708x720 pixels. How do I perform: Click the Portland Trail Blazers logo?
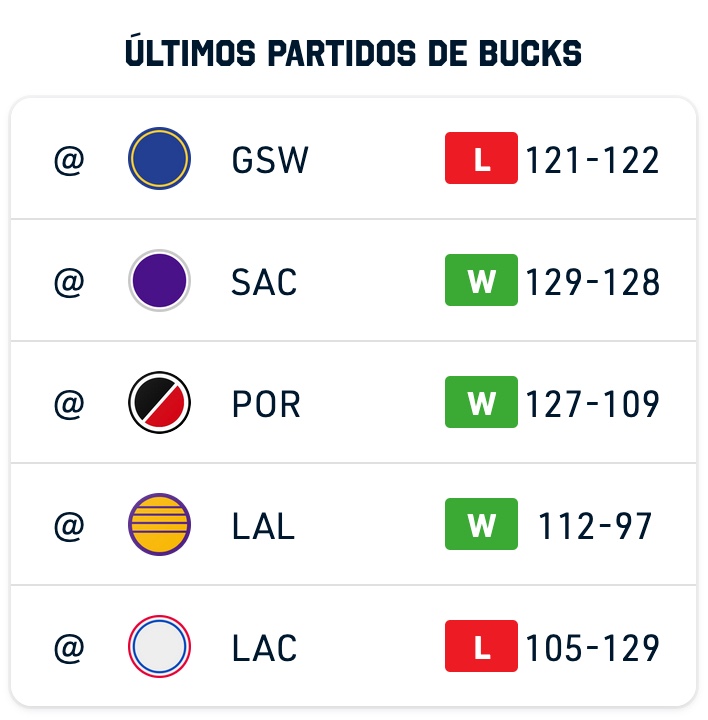pyautogui.click(x=159, y=403)
